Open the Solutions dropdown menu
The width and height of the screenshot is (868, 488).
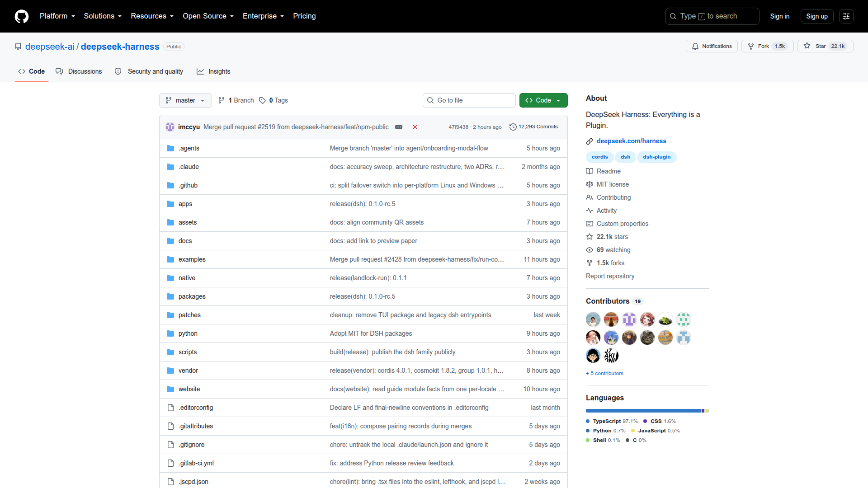click(x=103, y=16)
